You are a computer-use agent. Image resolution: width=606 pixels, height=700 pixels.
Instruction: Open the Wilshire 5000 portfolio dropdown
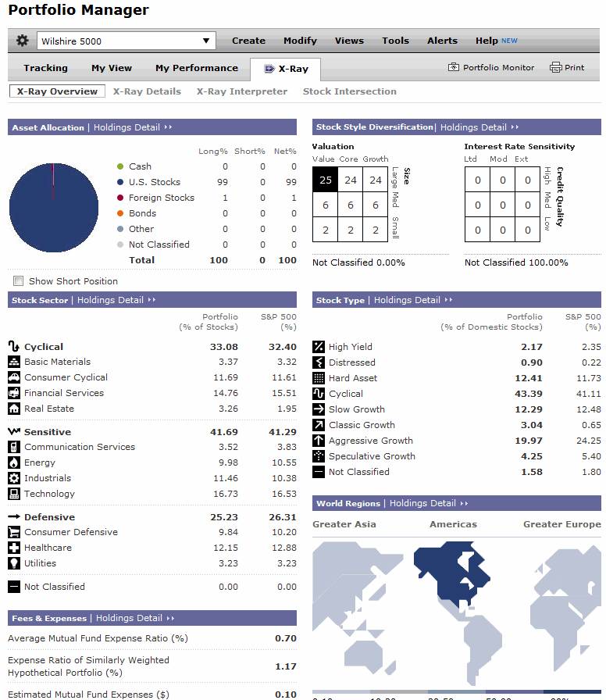click(126, 41)
